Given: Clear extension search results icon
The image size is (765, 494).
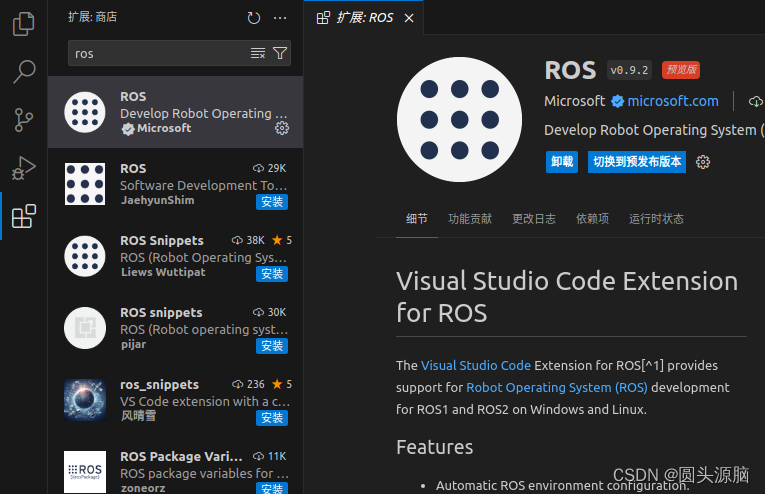Looking at the screenshot, I should 258,53.
